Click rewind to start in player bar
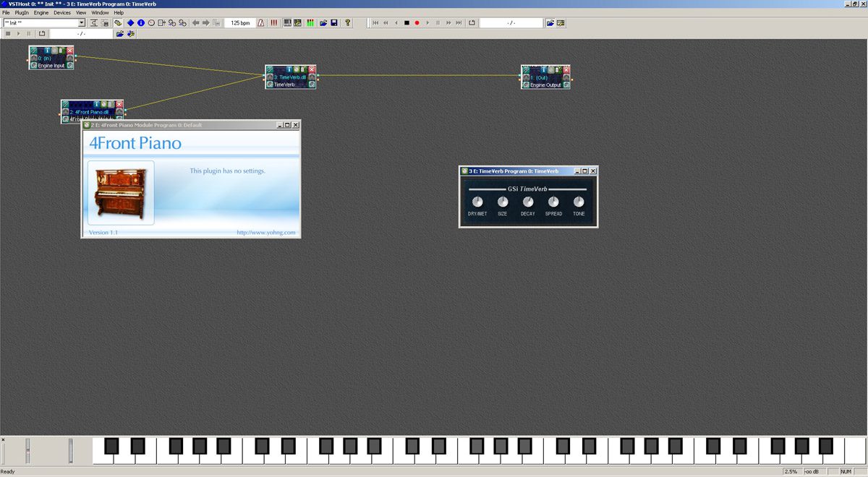The height and width of the screenshot is (477, 868). click(x=375, y=23)
